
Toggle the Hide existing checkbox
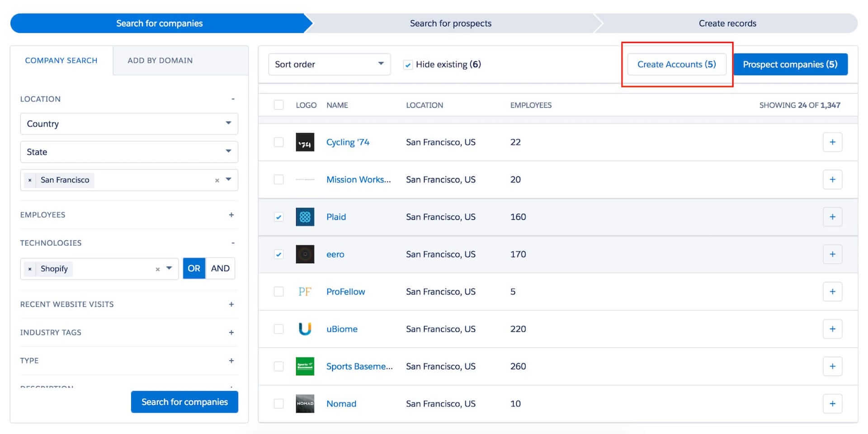click(408, 65)
